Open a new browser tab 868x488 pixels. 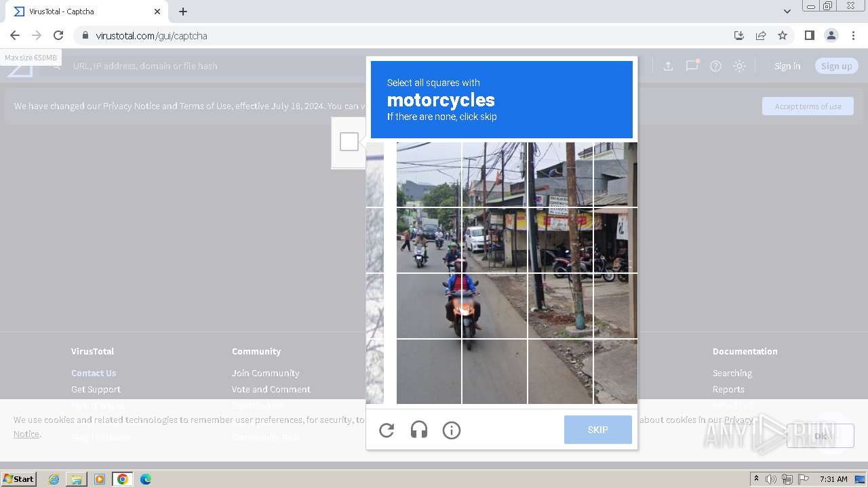click(x=183, y=12)
